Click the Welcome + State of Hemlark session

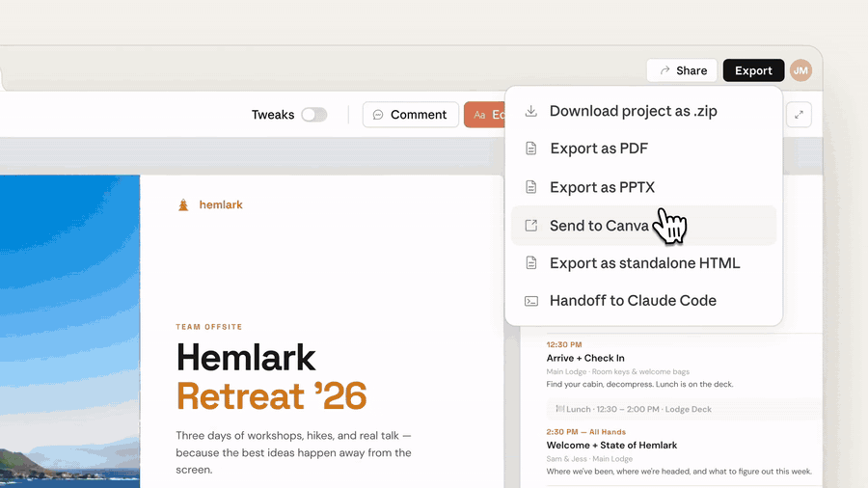tap(611, 446)
